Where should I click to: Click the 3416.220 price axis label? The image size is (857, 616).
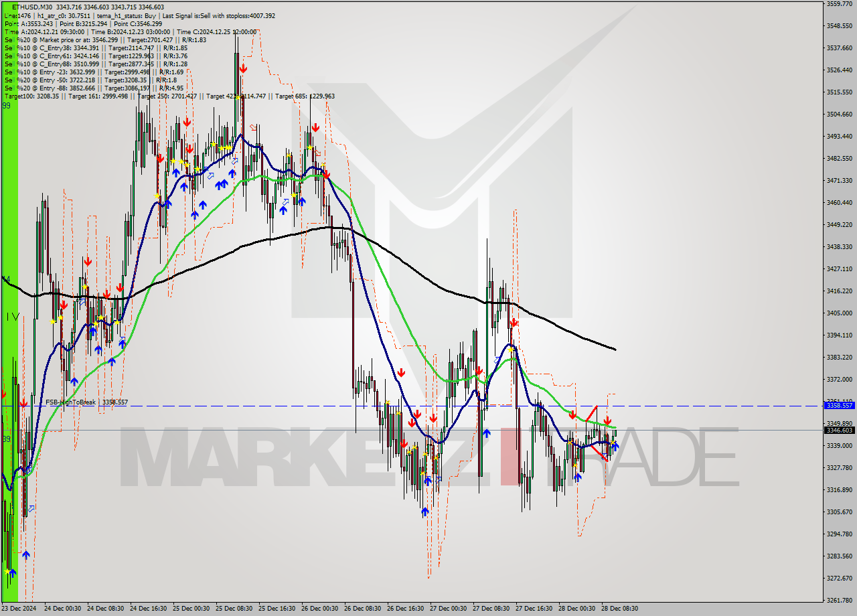tap(839, 291)
